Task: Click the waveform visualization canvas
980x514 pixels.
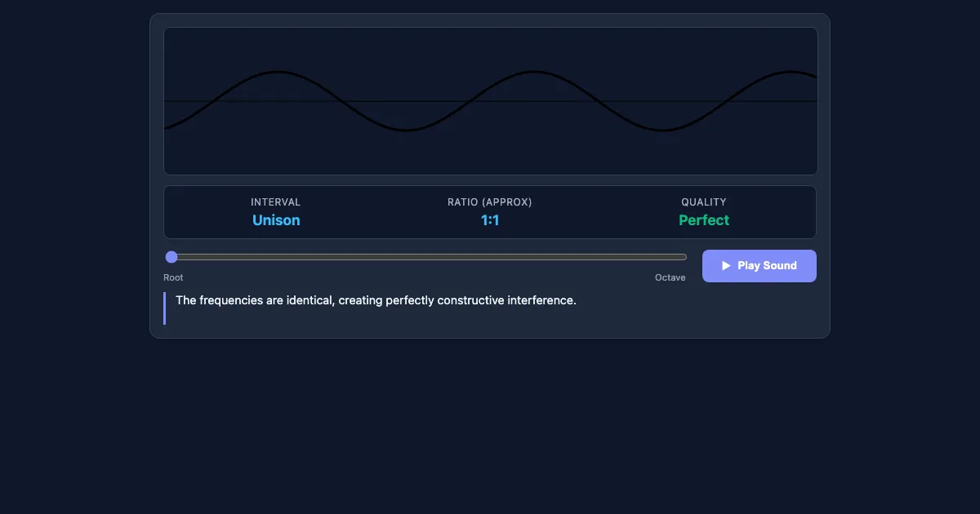Action: (491, 101)
